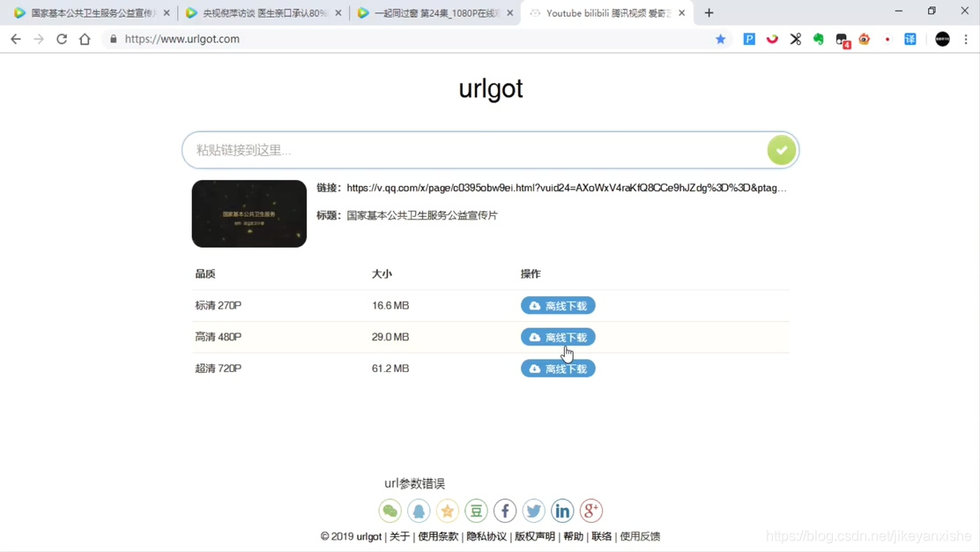Screen dimensions: 980x552
Task: Close the 国家基本公共卫生服务 tab
Action: (x=167, y=12)
